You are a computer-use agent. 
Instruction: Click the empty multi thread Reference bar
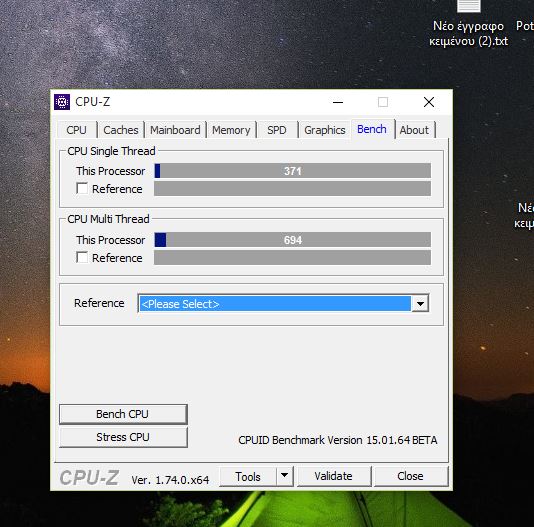(293, 258)
